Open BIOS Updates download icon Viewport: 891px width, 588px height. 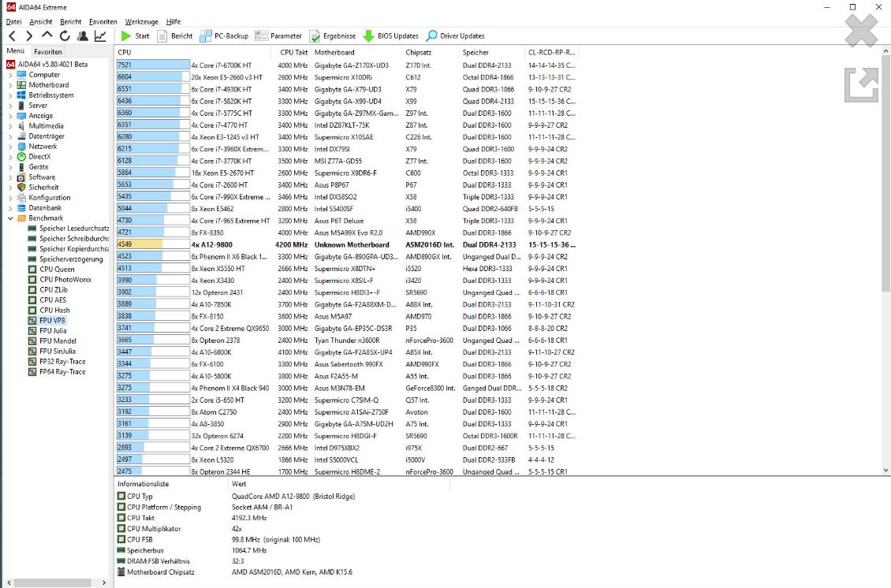(x=369, y=35)
